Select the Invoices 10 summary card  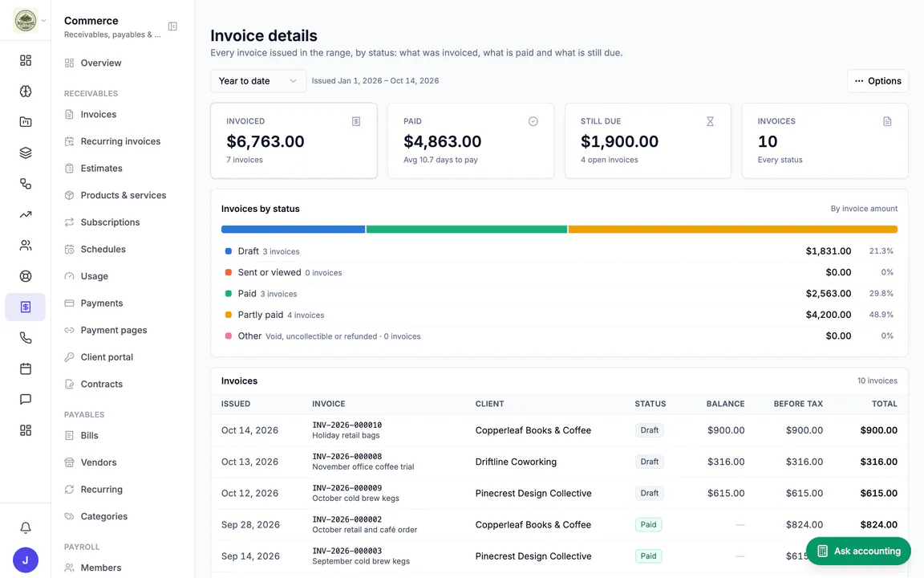pos(825,141)
